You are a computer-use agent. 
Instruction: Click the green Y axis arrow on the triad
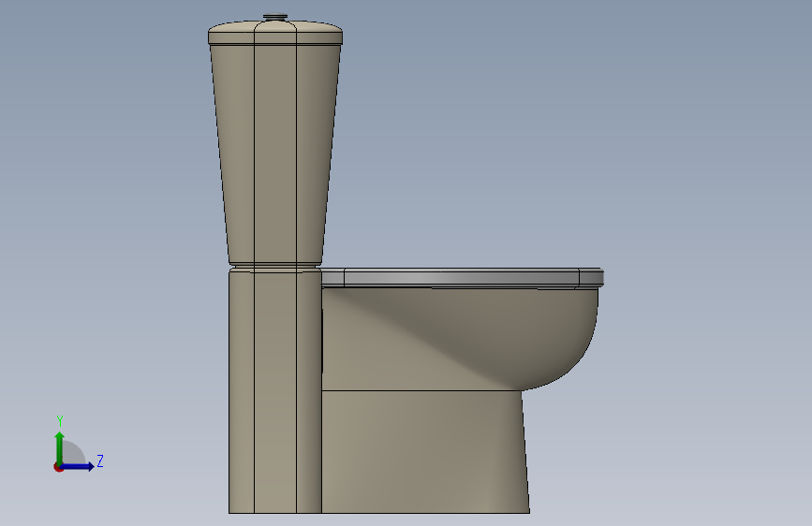pos(60,447)
